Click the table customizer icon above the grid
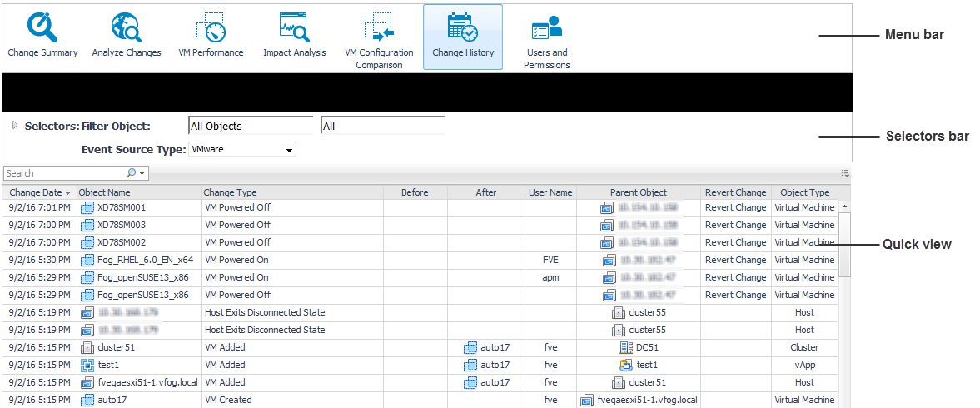This screenshot has width=980, height=408. pyautogui.click(x=845, y=173)
